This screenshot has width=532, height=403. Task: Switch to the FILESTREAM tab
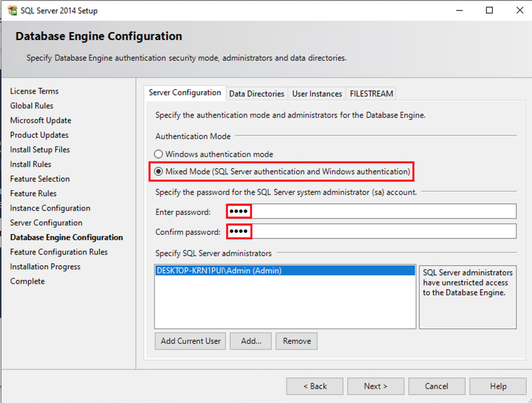(371, 94)
